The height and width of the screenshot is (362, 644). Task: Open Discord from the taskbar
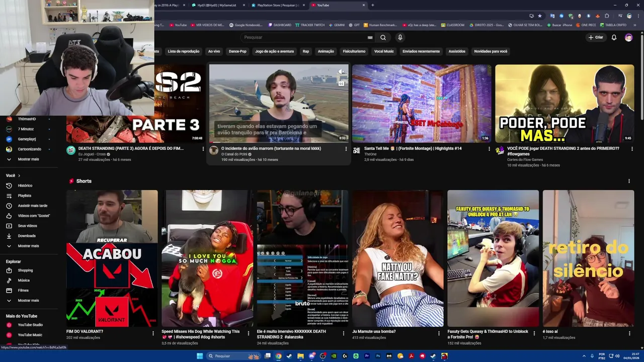[311, 356]
